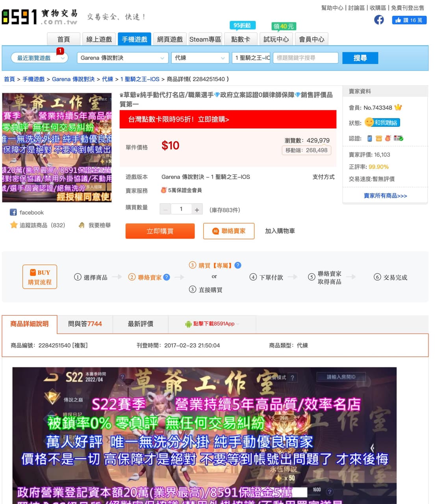Click help icon beside 購買【專屬】 step

[x=238, y=265]
